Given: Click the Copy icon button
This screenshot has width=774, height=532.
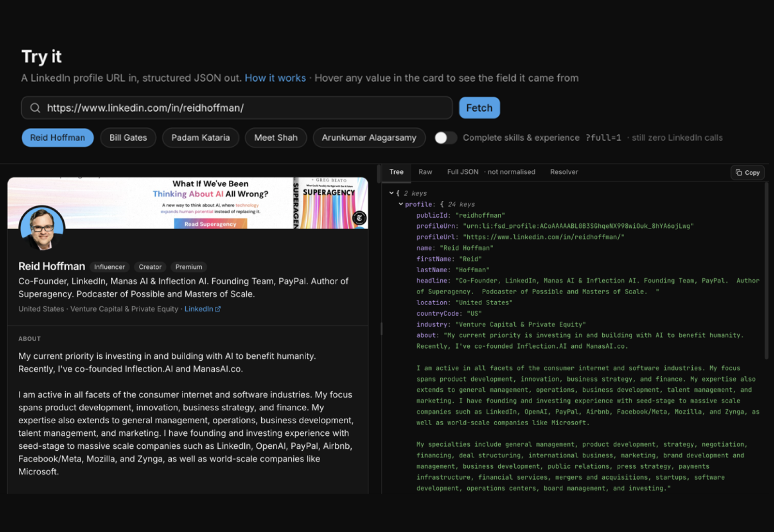Looking at the screenshot, I should point(747,173).
